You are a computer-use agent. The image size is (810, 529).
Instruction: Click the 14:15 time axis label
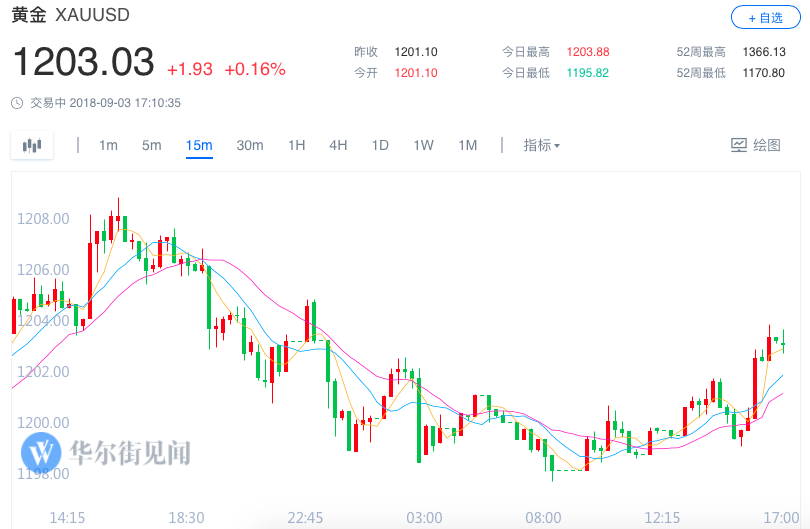[x=67, y=518]
